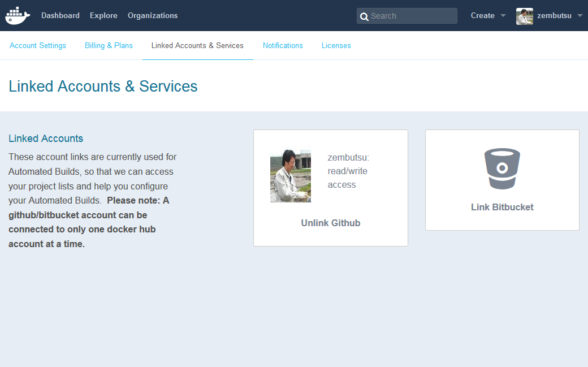This screenshot has width=588, height=367.
Task: Click the Unlink Github button
Action: tap(331, 223)
